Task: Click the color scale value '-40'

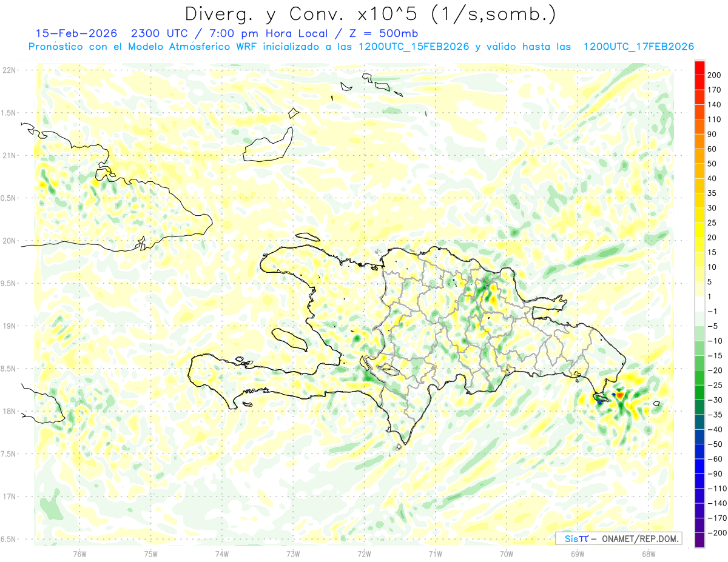Action: click(715, 429)
